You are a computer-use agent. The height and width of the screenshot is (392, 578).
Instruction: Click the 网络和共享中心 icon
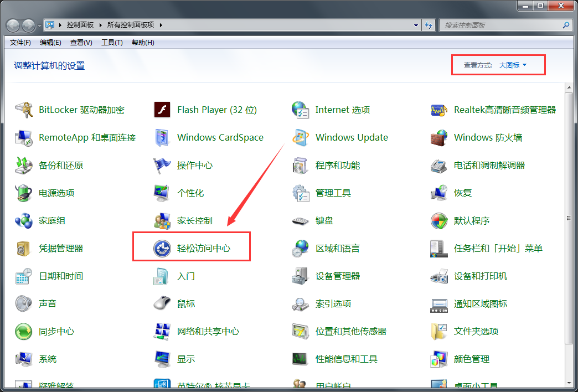coord(162,331)
